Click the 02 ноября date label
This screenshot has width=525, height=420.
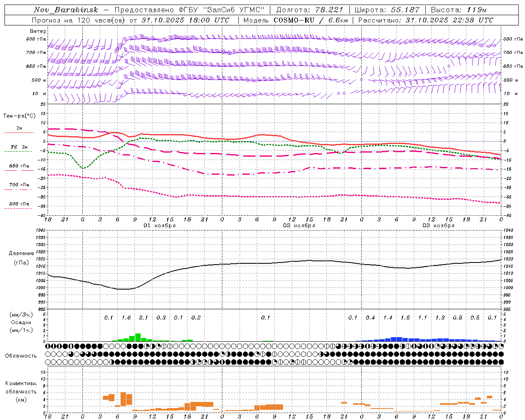(x=299, y=226)
